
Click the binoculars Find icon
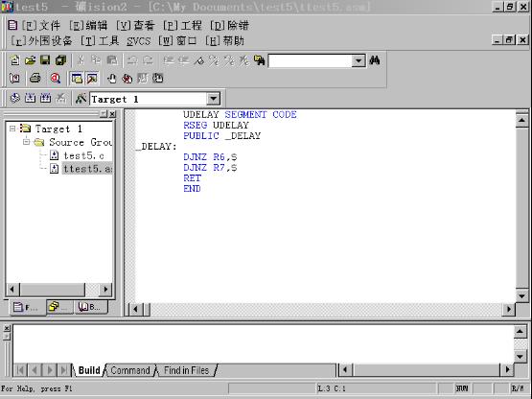coord(374,60)
